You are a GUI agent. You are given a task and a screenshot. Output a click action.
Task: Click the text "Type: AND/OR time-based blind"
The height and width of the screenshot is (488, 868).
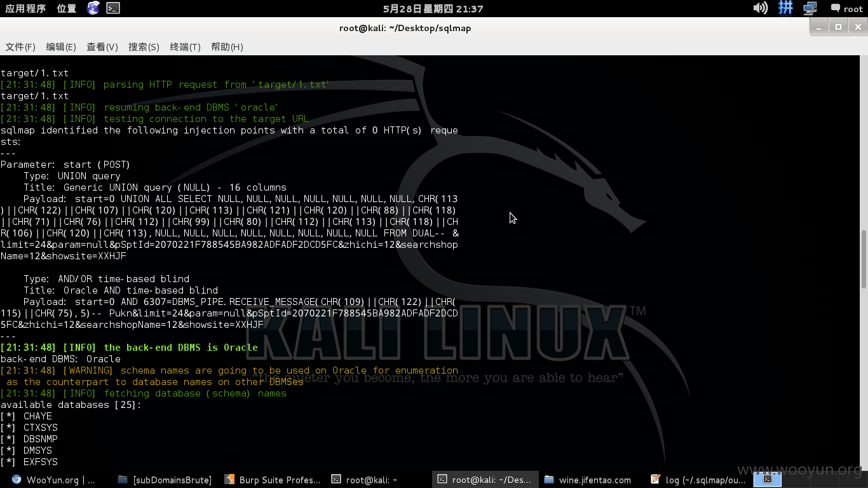click(x=106, y=279)
